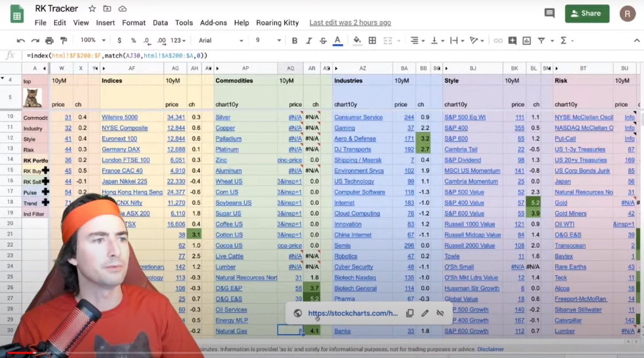644x358 pixels.
Task: Collapse the toolbar with top-right chevron
Action: 636,40
